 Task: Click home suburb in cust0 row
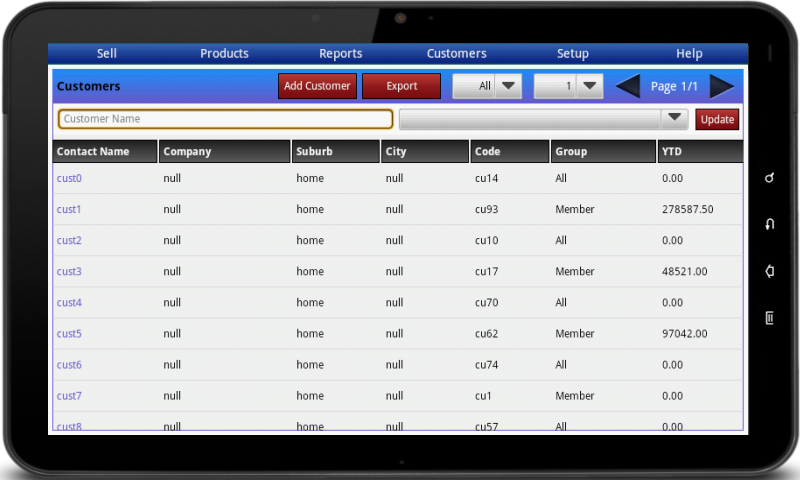click(x=310, y=178)
